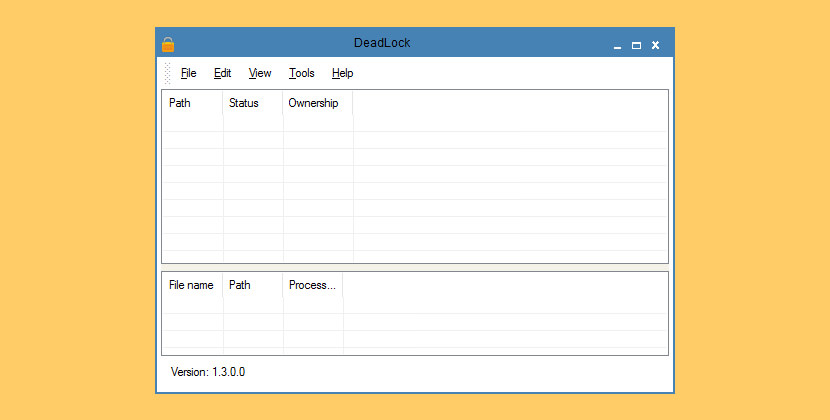Sort by Path in upper list

tap(193, 103)
